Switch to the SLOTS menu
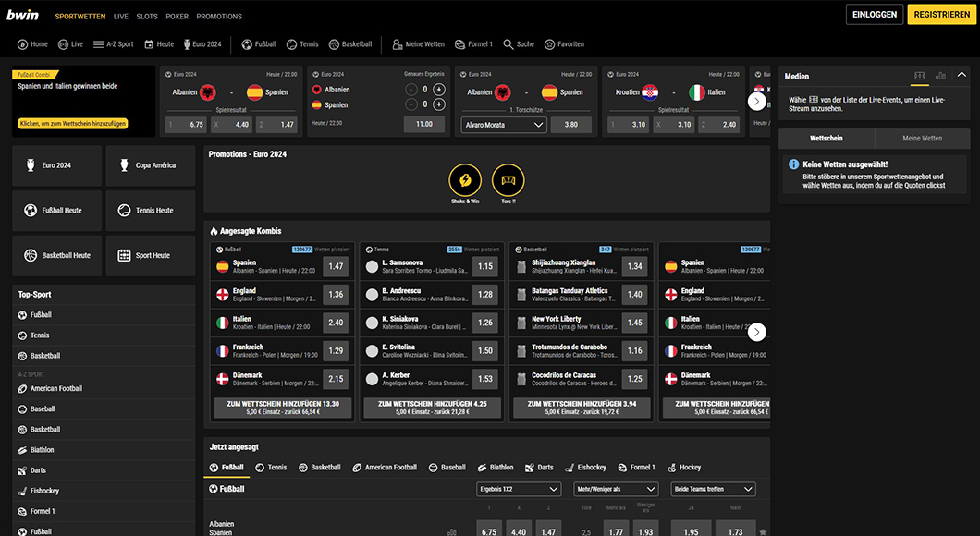Image resolution: width=980 pixels, height=536 pixels. click(x=147, y=17)
